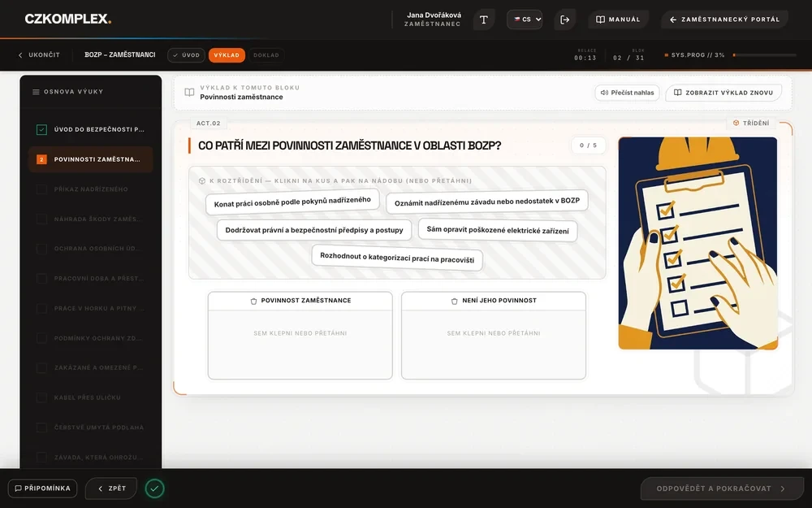The width and height of the screenshot is (812, 508).
Task: Click the Povinnost zaměstnance drop container
Action: pos(300,336)
